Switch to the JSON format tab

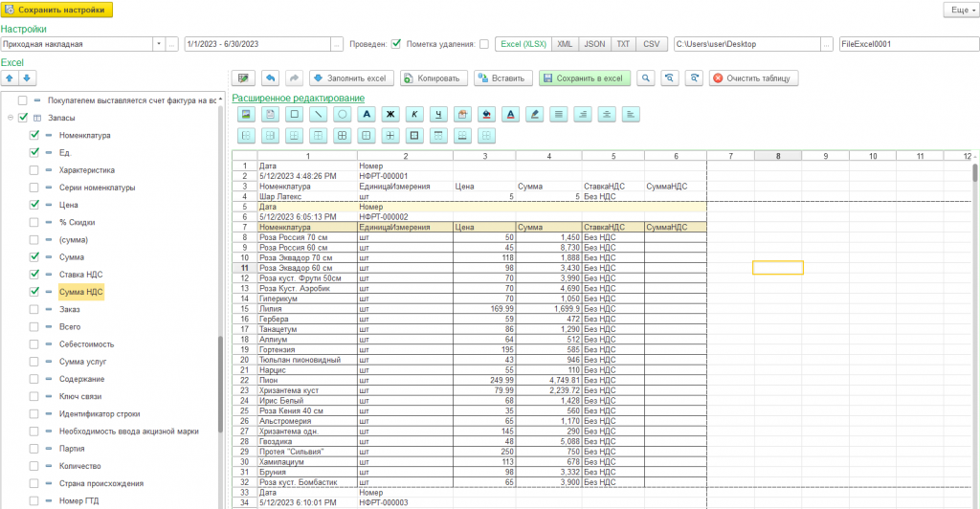point(594,44)
